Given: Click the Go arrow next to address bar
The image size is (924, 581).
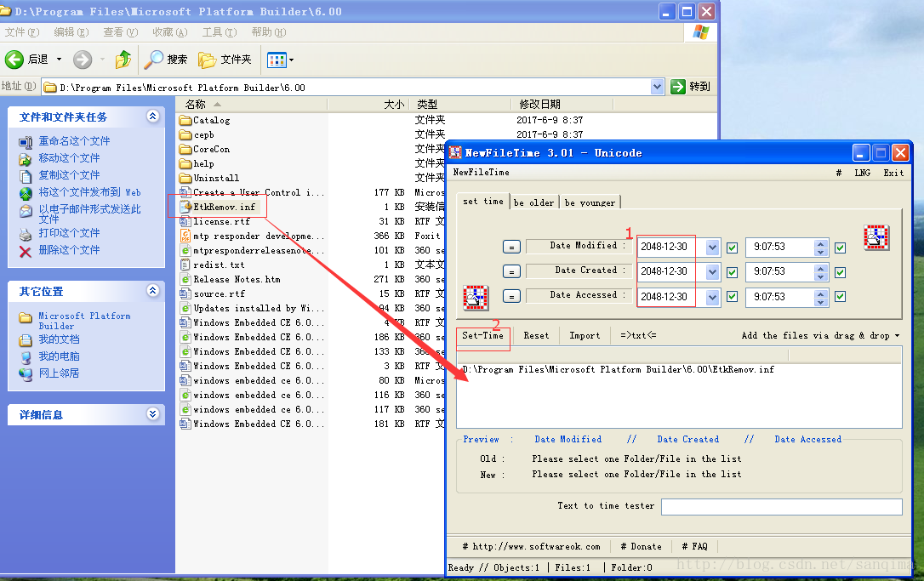Looking at the screenshot, I should [x=678, y=87].
